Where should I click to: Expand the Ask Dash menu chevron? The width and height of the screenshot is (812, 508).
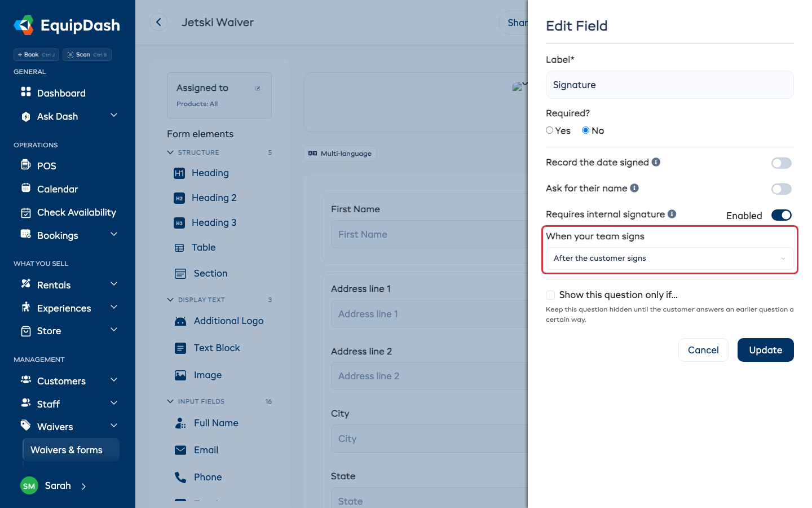point(114,115)
